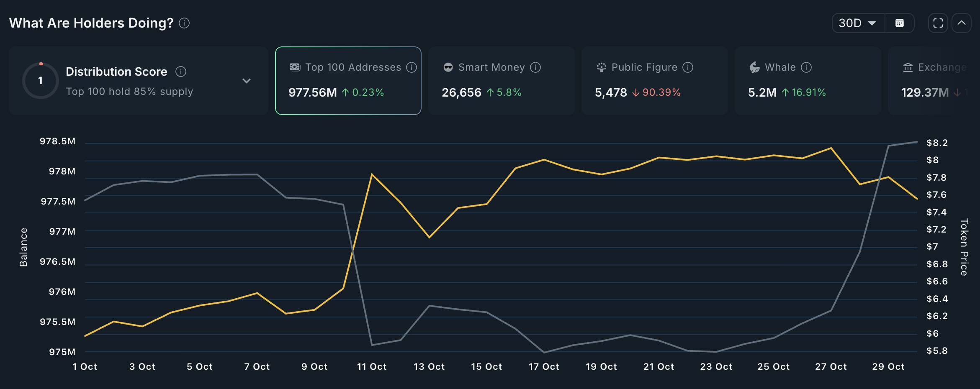Open the 30D timeframe dropdown
This screenshot has height=389, width=980.
[857, 23]
